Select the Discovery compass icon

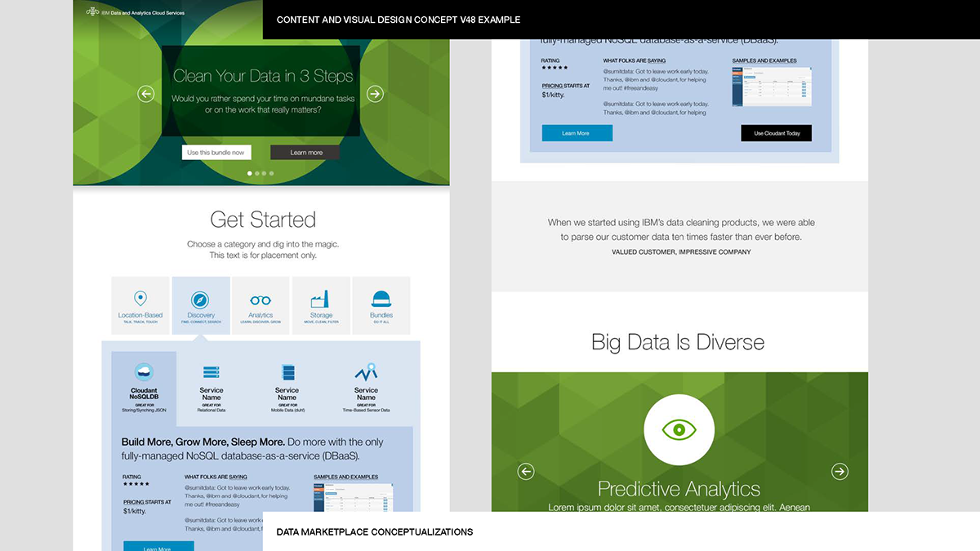[x=201, y=300]
